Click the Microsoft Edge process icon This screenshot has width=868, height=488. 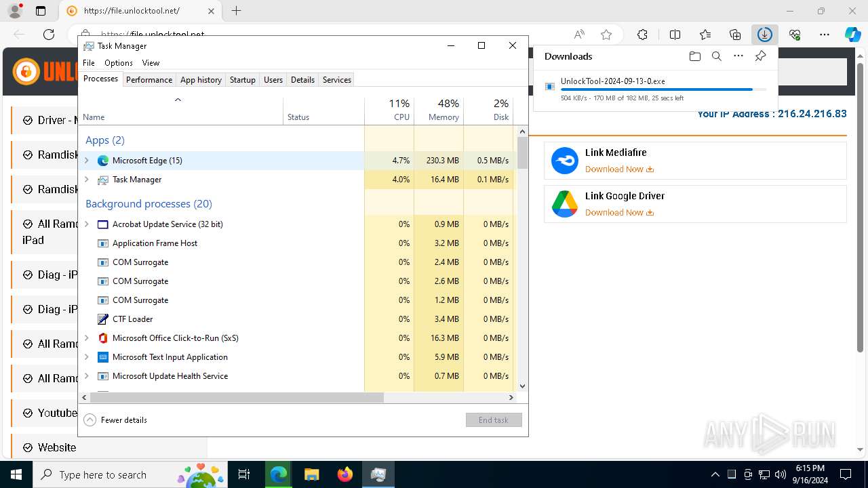pyautogui.click(x=103, y=161)
